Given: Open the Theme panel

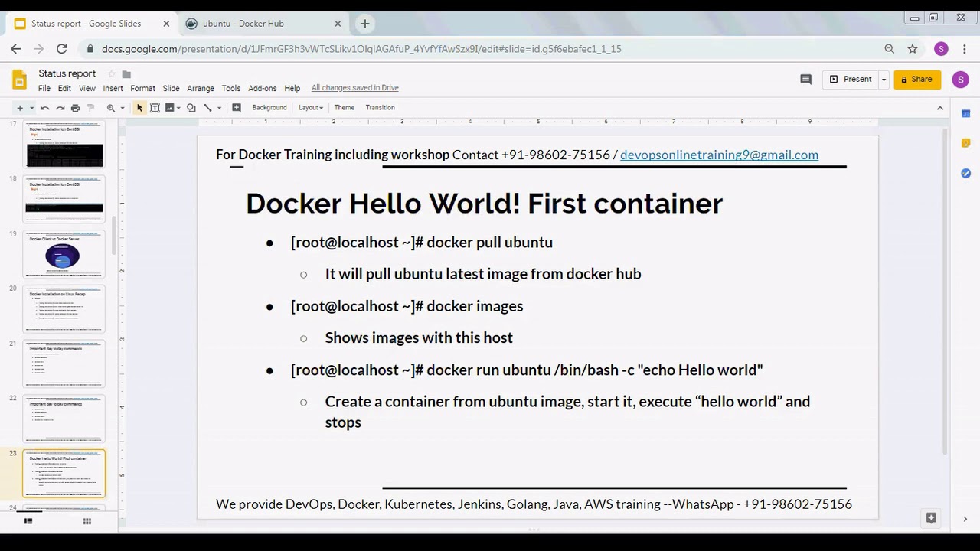Looking at the screenshot, I should (x=345, y=108).
